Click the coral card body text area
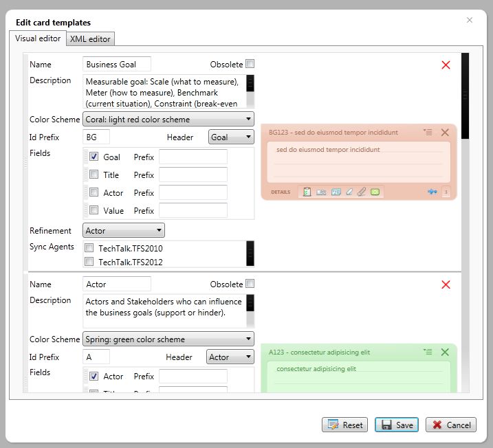493x448 pixels. (359, 162)
